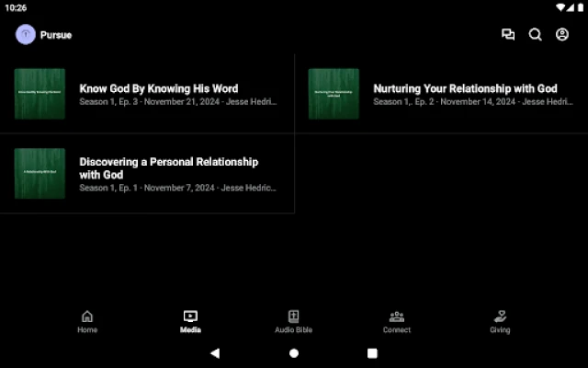Viewport: 588px width, 368px height.
Task: Tap the Pursue header title text
Action: pos(56,35)
